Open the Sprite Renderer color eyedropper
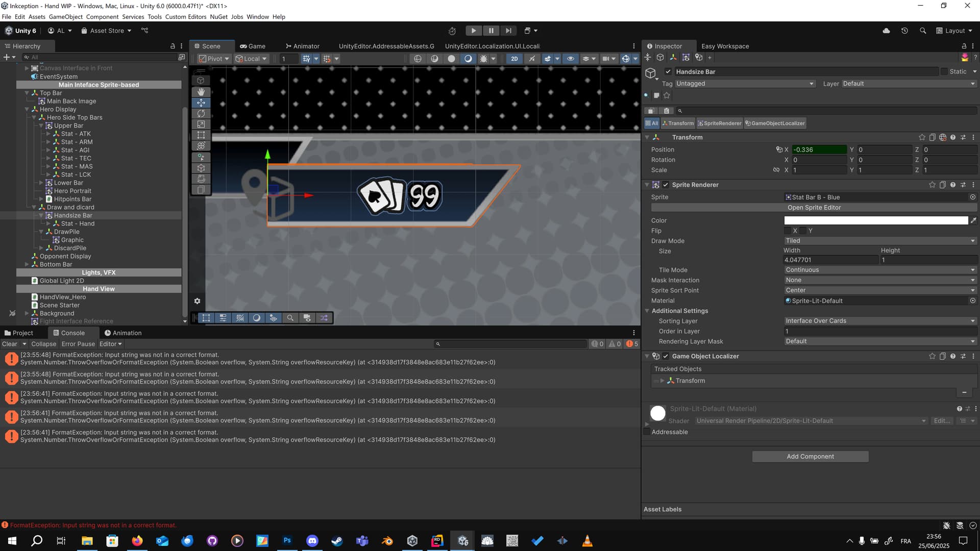 pos(974,220)
